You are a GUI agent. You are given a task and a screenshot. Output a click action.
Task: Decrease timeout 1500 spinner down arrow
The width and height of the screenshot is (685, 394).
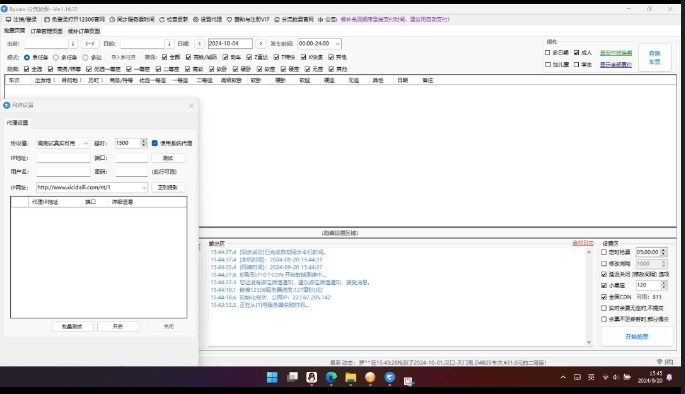(144, 145)
